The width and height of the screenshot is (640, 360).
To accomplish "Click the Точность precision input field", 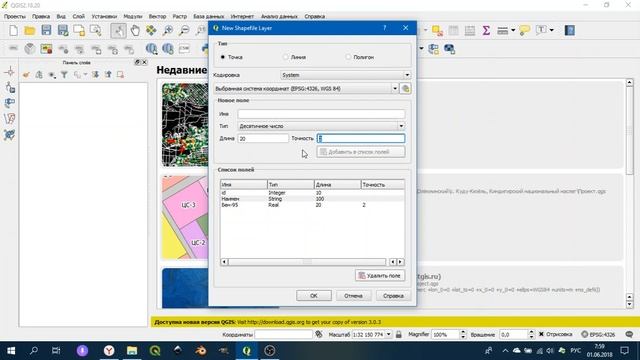I will pyautogui.click(x=361, y=139).
